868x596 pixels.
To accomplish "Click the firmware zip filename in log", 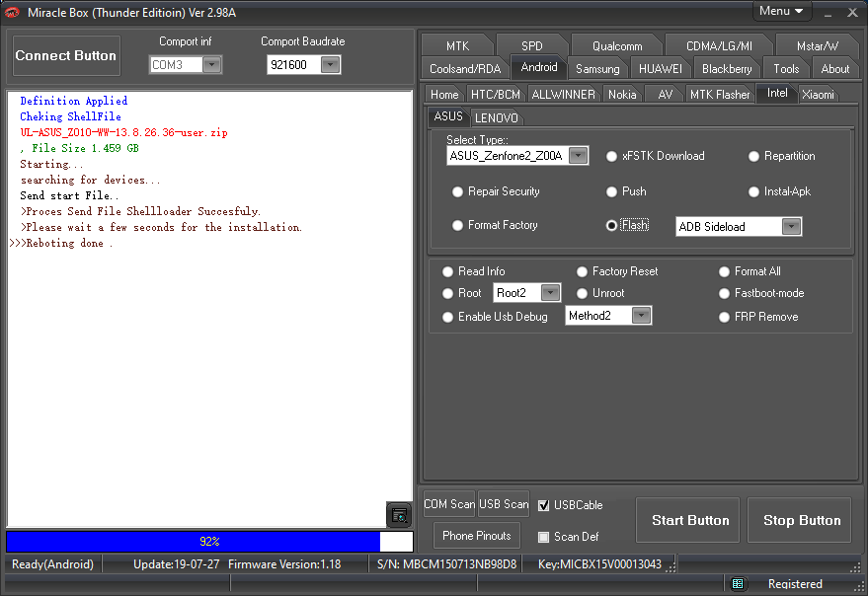I will [124, 133].
